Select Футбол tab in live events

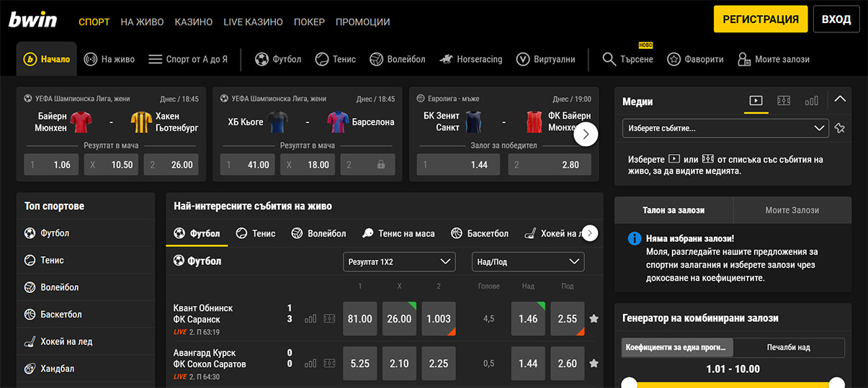pyautogui.click(x=197, y=233)
